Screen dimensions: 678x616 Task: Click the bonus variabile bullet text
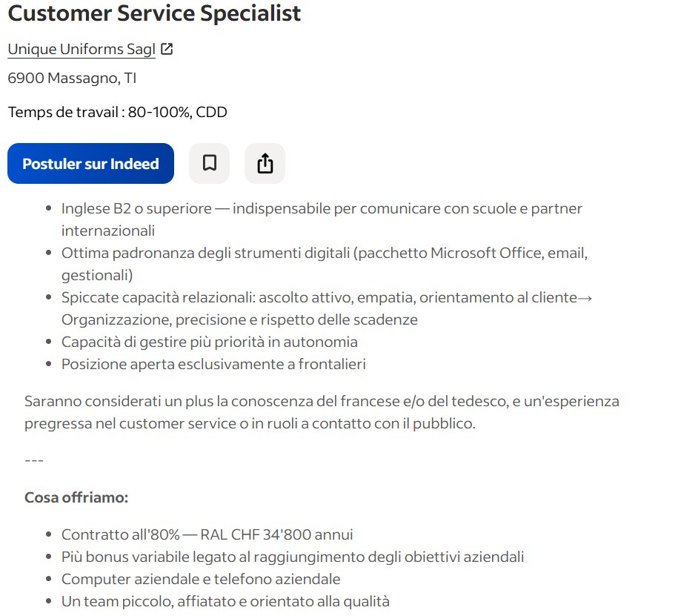(293, 557)
